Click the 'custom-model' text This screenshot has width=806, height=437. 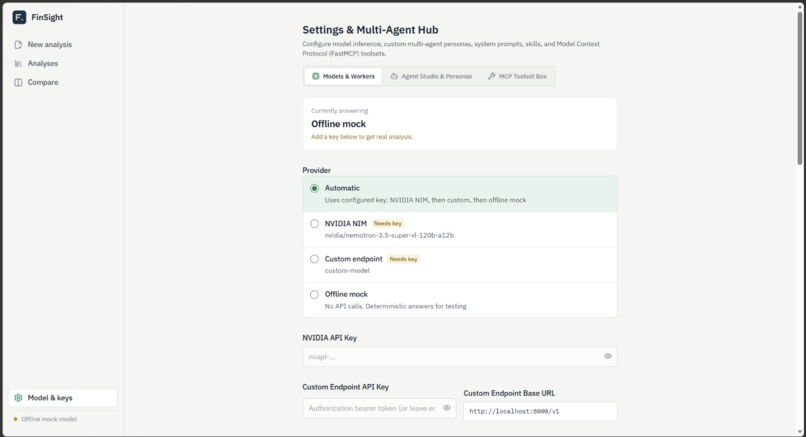[347, 270]
